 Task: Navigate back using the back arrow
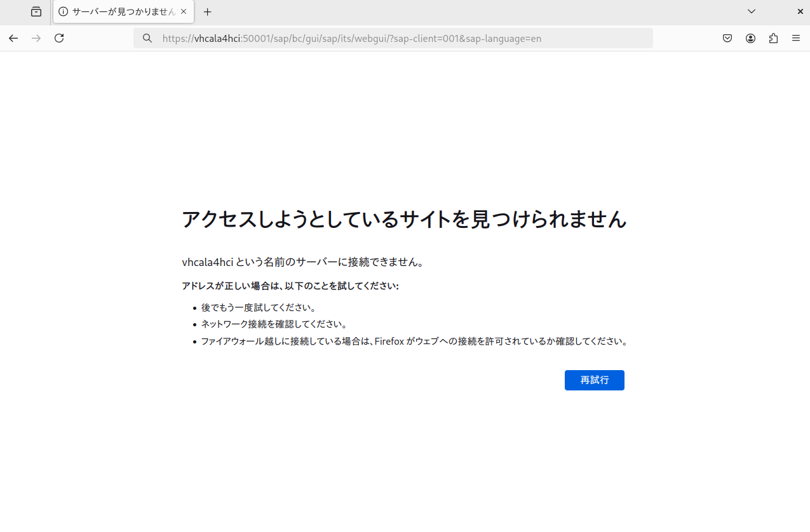13,38
